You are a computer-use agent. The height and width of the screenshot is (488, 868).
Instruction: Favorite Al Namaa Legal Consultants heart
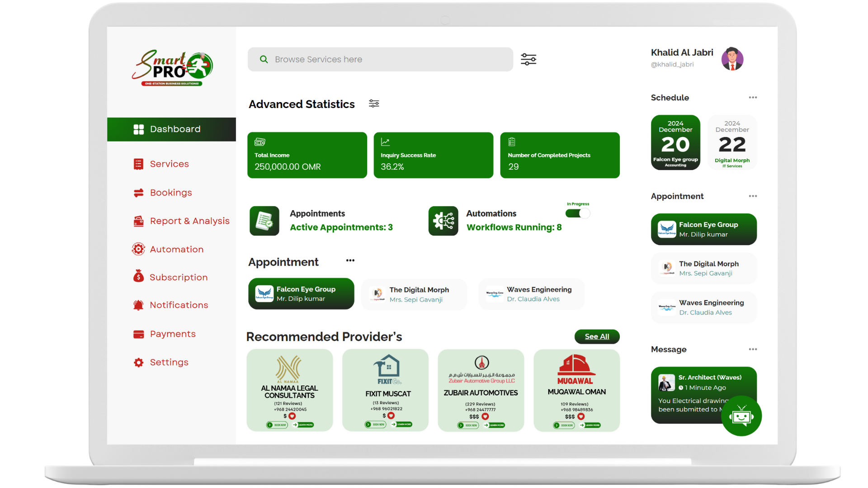pos(292,416)
